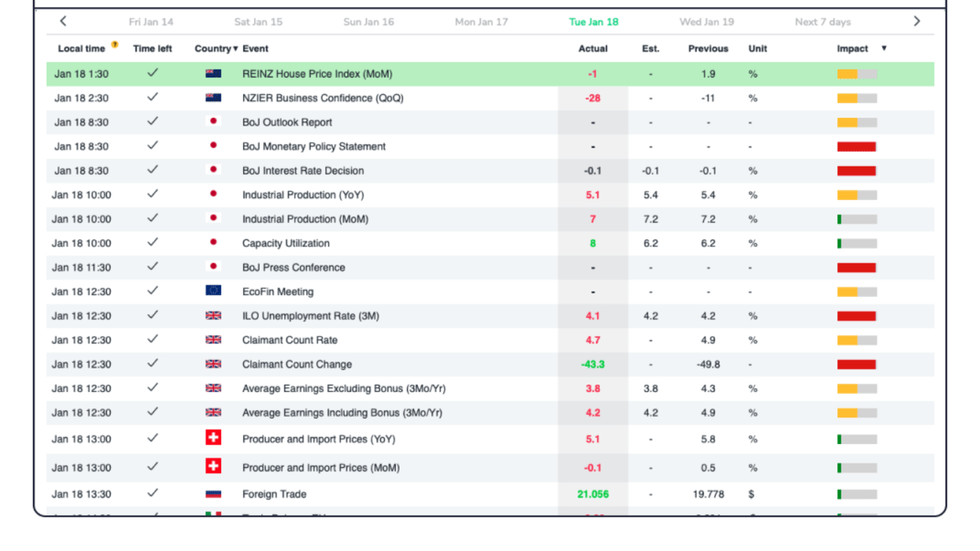Open REINZ House Price Index (MoM) event
This screenshot has height=551, width=980.
point(317,74)
